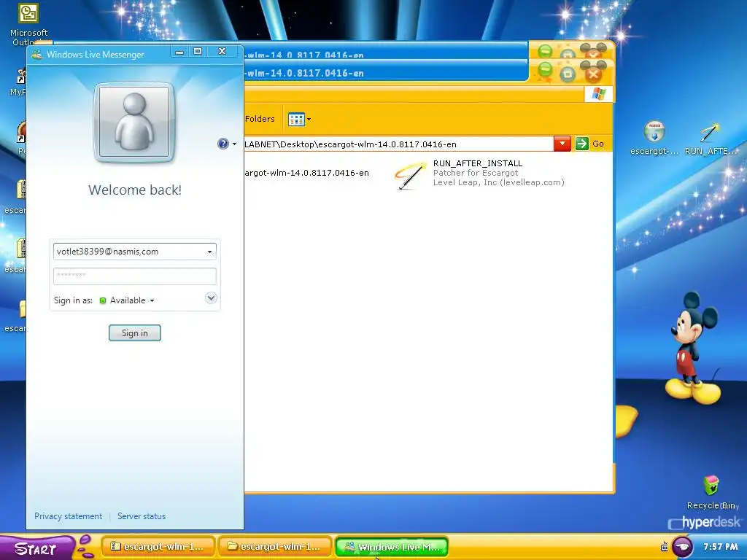Switch to second escargot-wlm folder taskbar item
This screenshot has width=747, height=560.
click(x=274, y=547)
